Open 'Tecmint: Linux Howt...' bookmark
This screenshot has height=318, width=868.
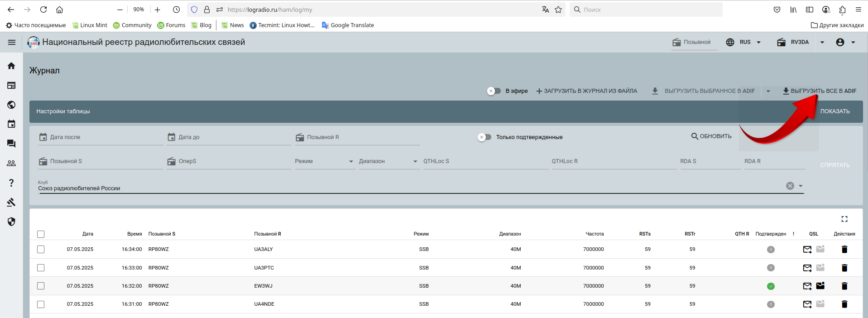282,25
